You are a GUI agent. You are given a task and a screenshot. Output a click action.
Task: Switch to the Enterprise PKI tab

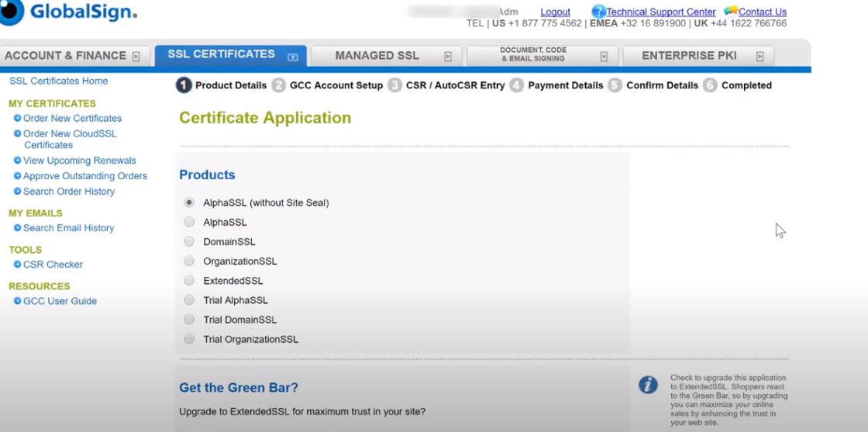[x=698, y=56]
